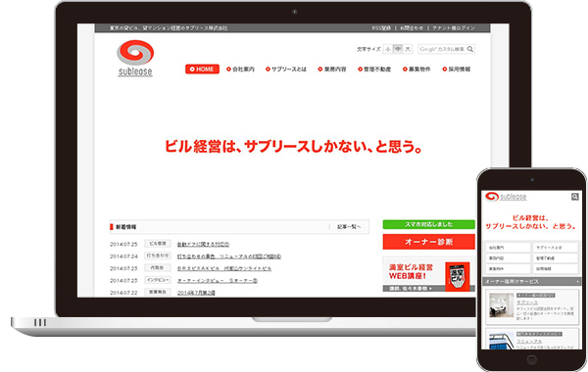Tap the office interior thumbnail on phone
This screenshot has height=372, width=588.
(x=502, y=305)
